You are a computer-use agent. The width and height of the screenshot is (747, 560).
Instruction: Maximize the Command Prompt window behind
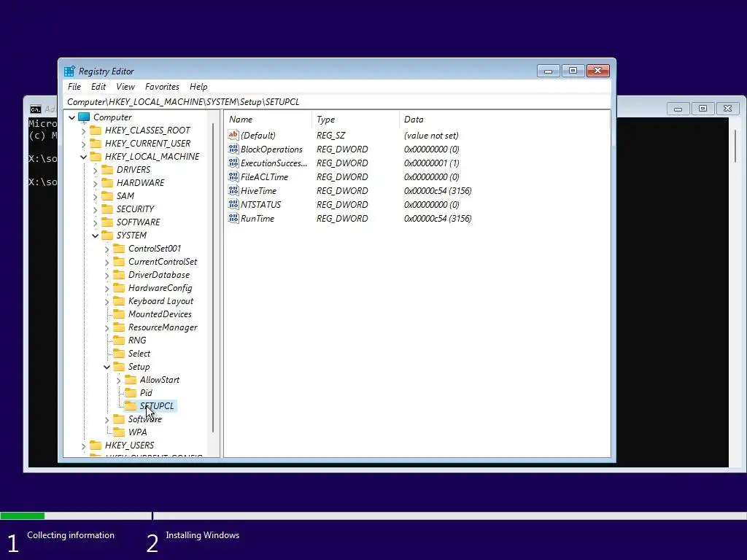click(x=703, y=109)
